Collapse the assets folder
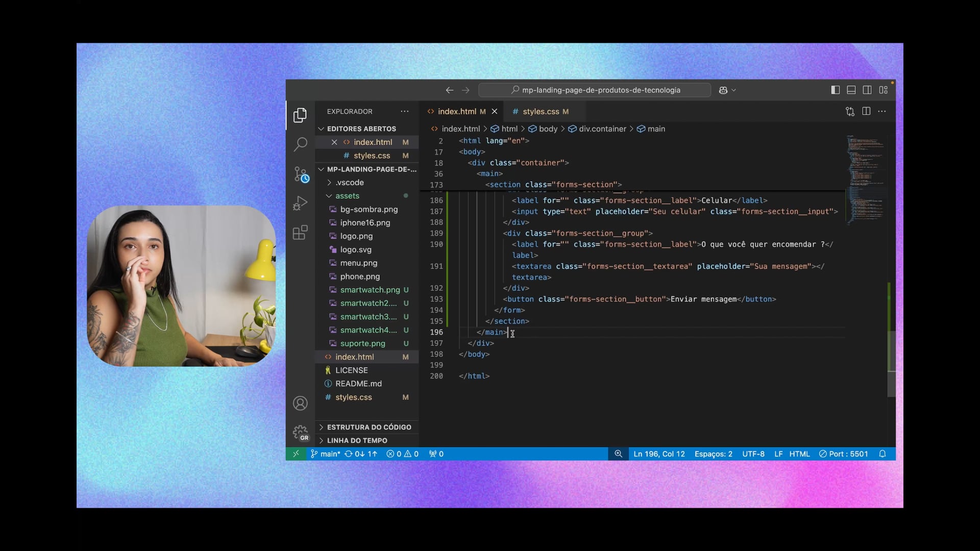 (x=347, y=196)
